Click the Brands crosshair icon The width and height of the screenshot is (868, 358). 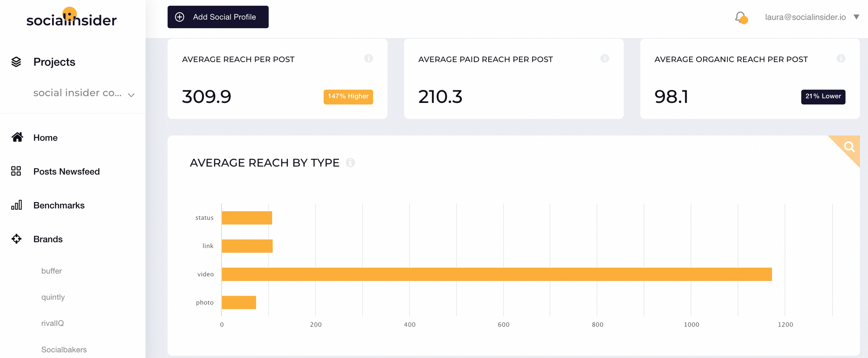coord(16,239)
